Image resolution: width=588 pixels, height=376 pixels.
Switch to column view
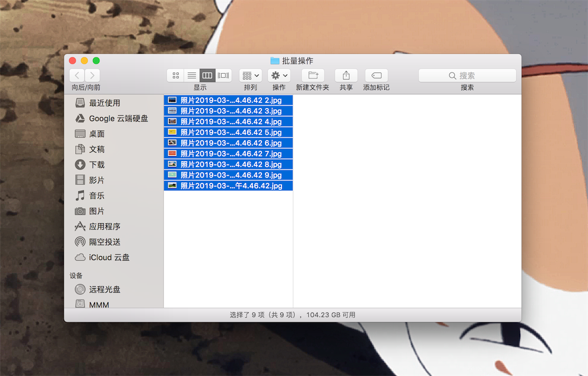[x=207, y=75]
